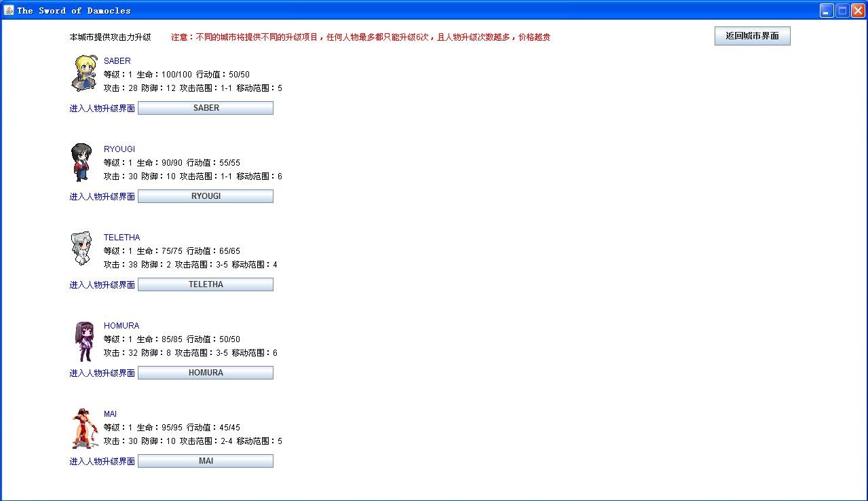868x501 pixels.
Task: Click HOMURA's stats line with 生命：85/85
Action: click(x=172, y=339)
